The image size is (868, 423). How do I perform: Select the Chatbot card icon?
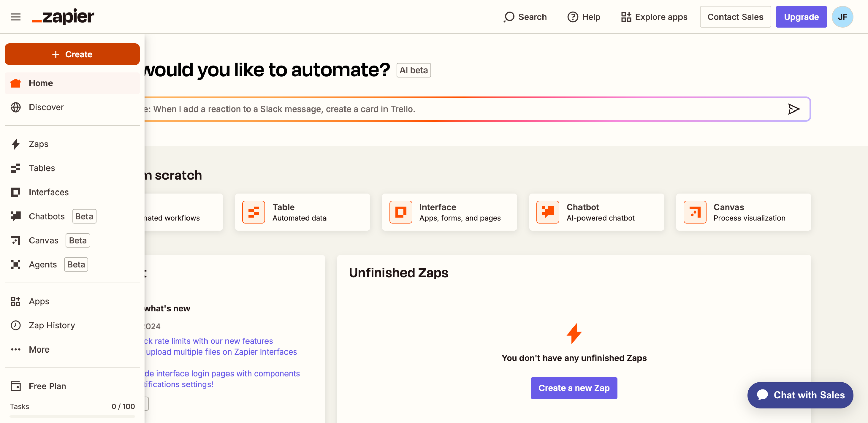point(548,212)
